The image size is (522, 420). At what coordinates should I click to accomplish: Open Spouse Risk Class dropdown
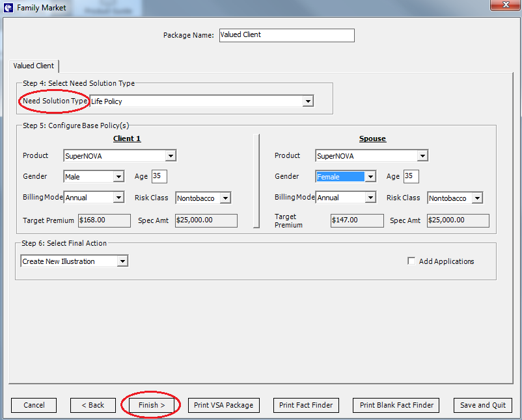455,198
